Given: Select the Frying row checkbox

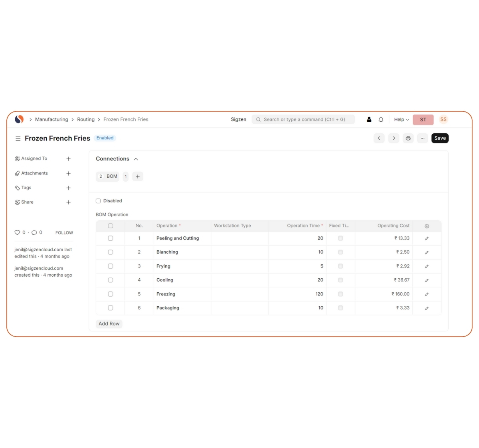Looking at the screenshot, I should click(111, 266).
